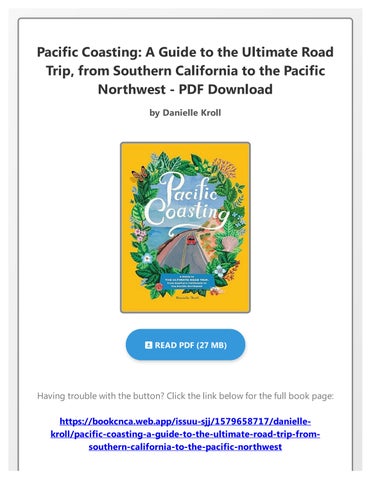Click the red car on the cover's road

coord(191,240)
